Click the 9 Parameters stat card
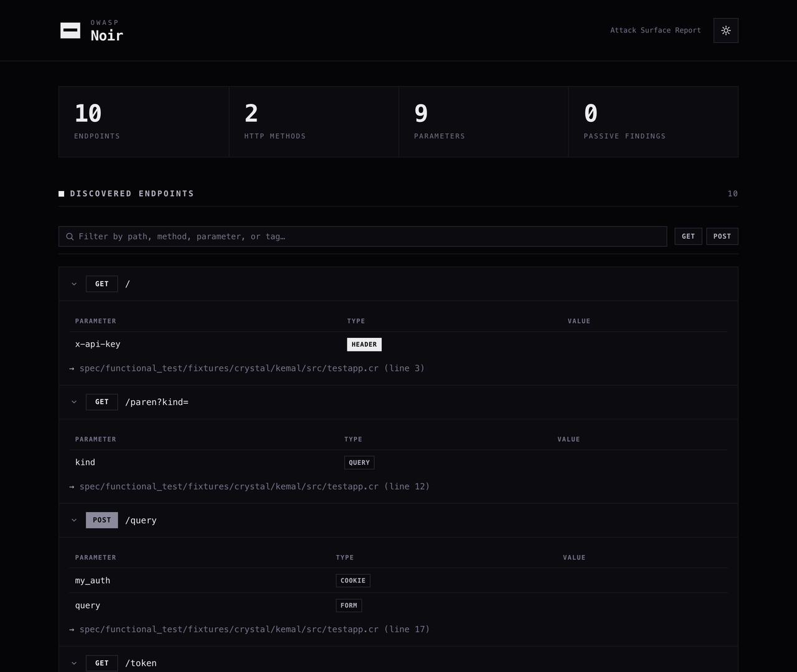The width and height of the screenshot is (797, 672). (x=484, y=122)
